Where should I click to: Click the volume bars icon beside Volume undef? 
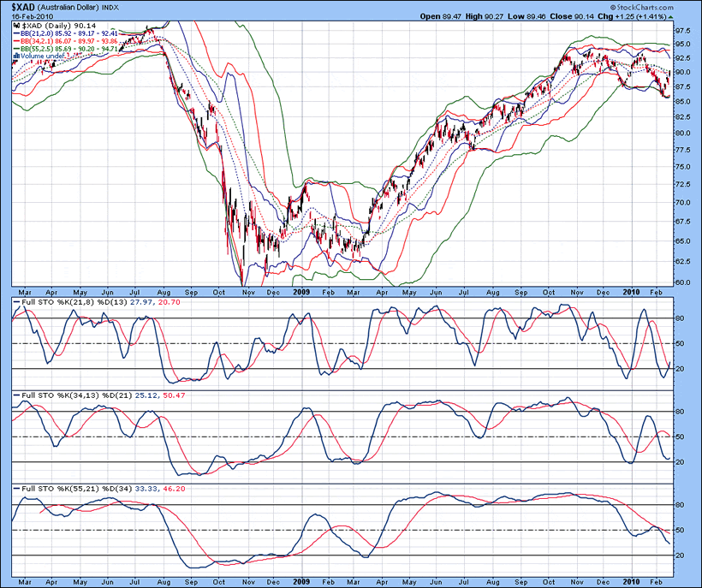[15, 56]
